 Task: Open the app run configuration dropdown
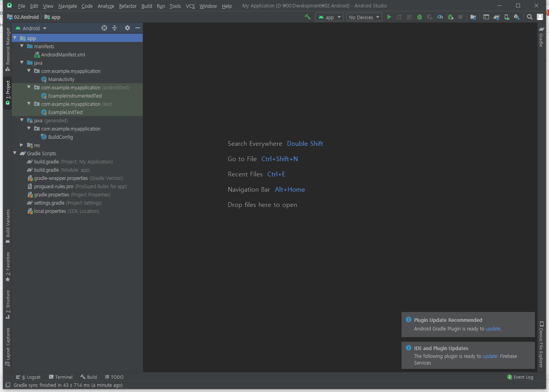point(329,17)
